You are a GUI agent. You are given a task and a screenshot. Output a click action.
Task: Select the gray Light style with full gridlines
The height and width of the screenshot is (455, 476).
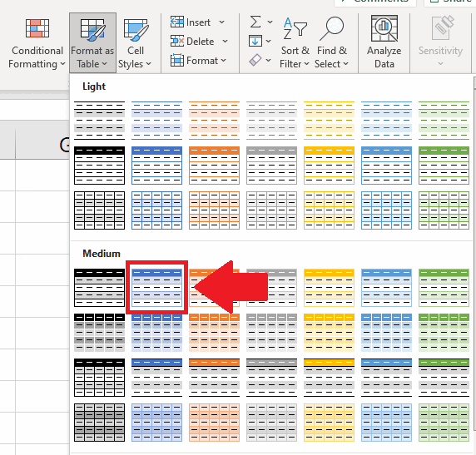click(x=271, y=210)
